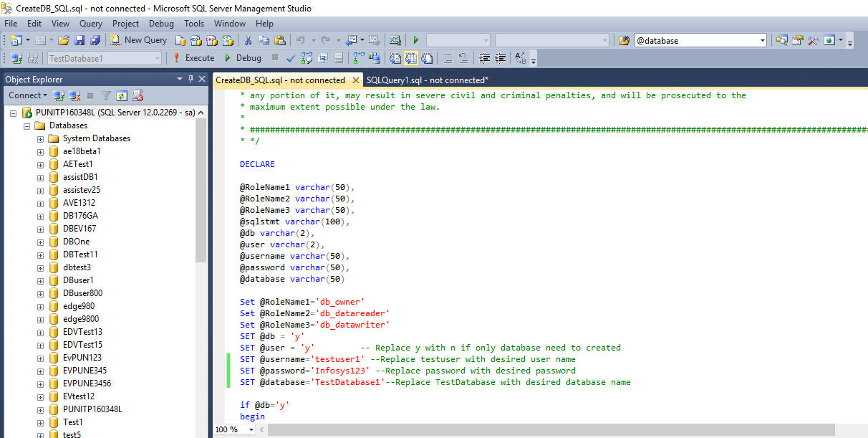Open the Registered Servers icon
The width and height of the screenshot is (868, 438).
[x=781, y=40]
